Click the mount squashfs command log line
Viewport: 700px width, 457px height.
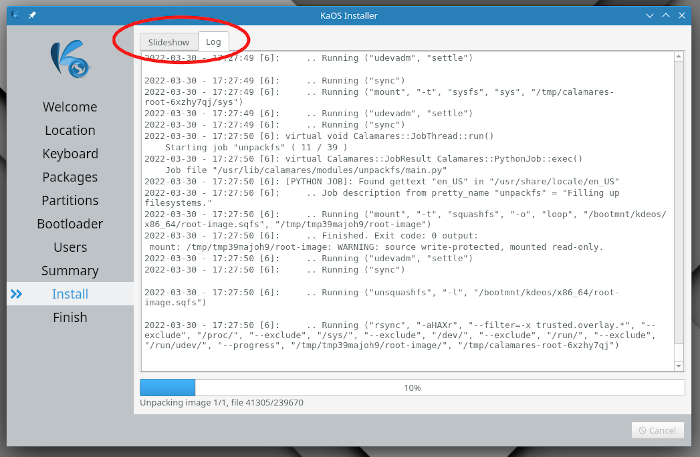coord(405,219)
